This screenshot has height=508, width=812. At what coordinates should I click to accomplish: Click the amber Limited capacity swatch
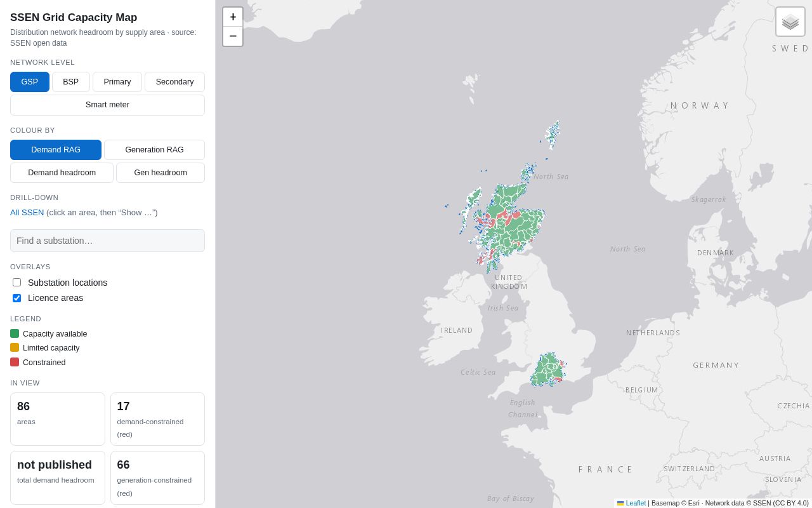(x=15, y=347)
